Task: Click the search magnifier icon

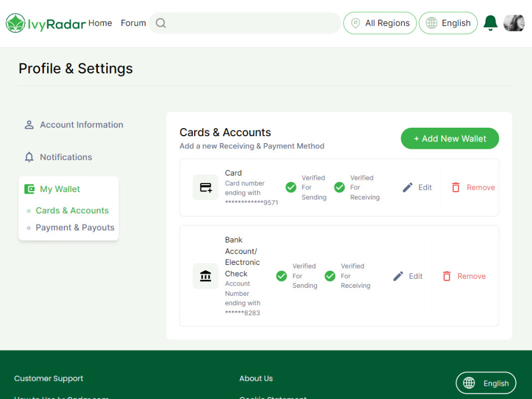Action: [x=161, y=23]
